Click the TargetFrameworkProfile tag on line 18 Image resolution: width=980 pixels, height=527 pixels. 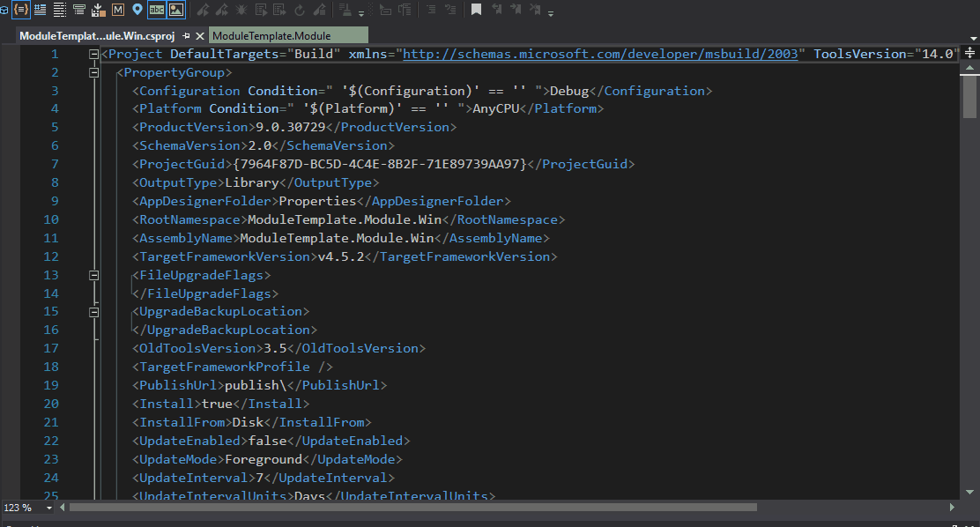pos(233,367)
